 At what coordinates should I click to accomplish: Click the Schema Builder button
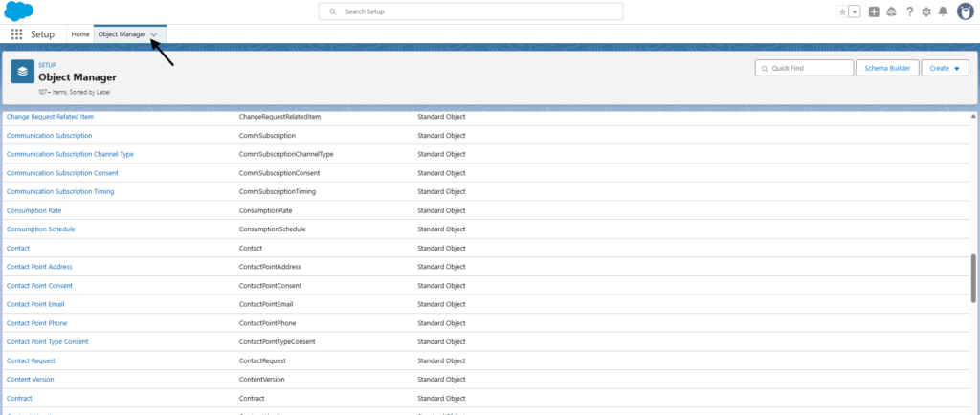(x=889, y=68)
